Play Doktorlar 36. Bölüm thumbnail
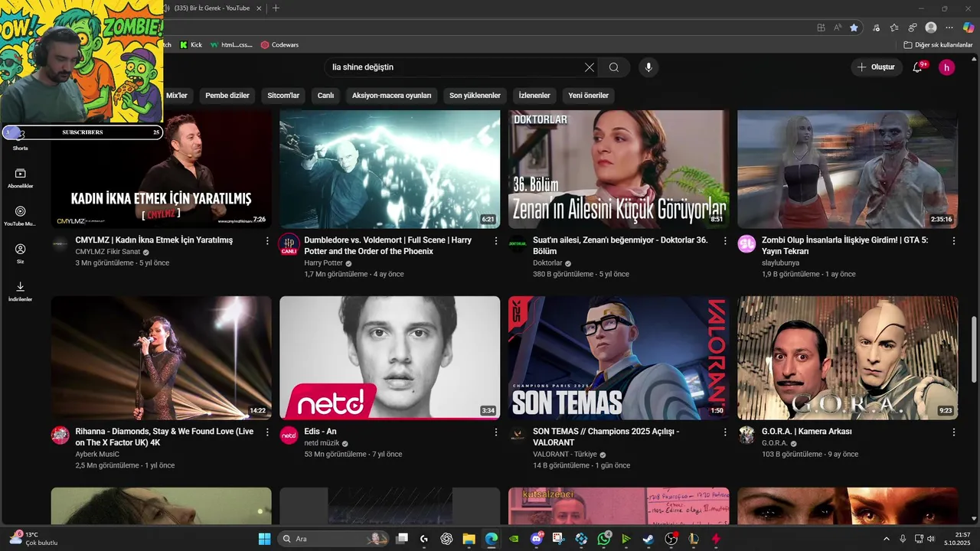The image size is (980, 551). (619, 169)
